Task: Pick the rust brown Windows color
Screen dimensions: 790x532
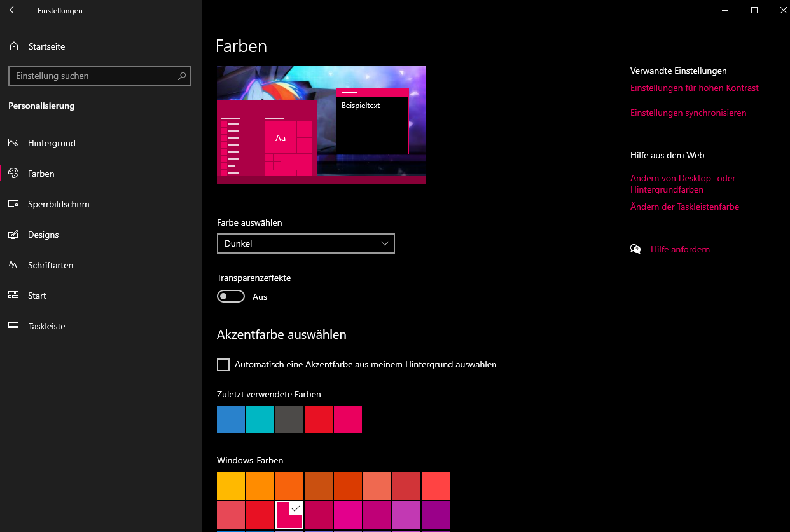Action: pyautogui.click(x=319, y=486)
